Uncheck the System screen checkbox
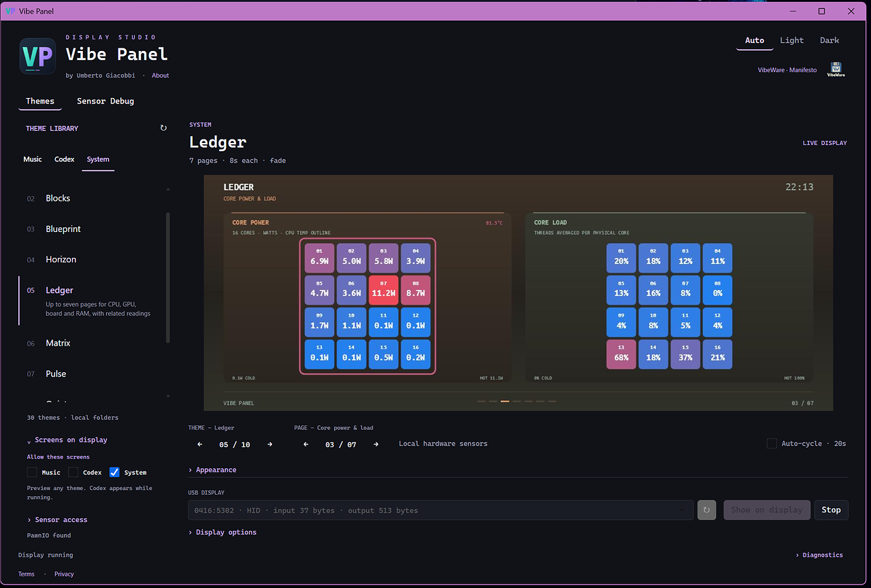871x588 pixels. (x=114, y=472)
